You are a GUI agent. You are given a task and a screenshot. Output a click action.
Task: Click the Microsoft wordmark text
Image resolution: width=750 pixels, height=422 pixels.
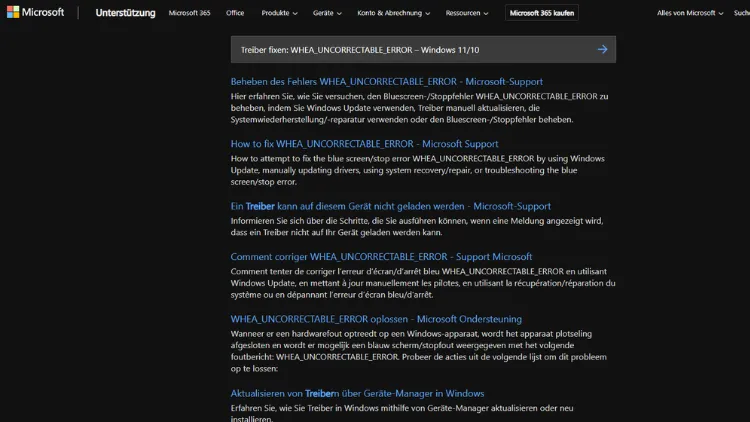(43, 12)
